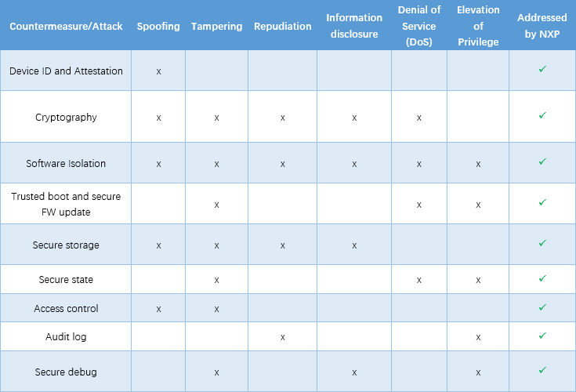Click the Secure debug green checkmark

[x=542, y=370]
